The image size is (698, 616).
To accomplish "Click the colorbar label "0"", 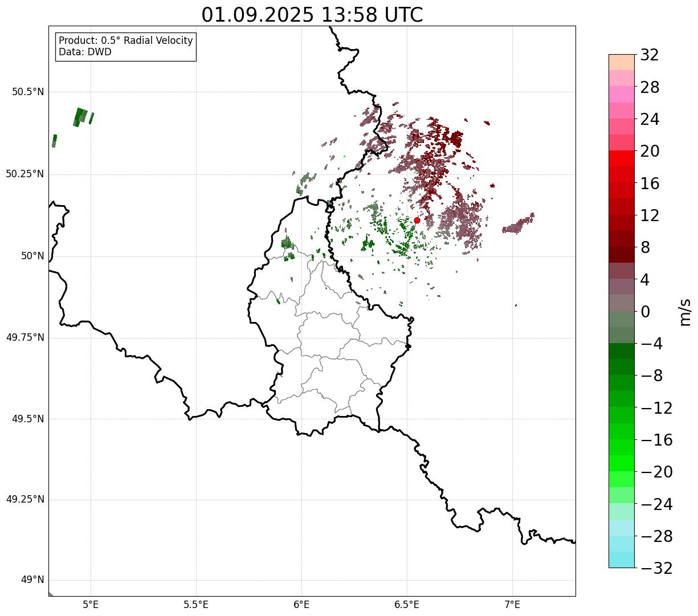I will 645,312.
